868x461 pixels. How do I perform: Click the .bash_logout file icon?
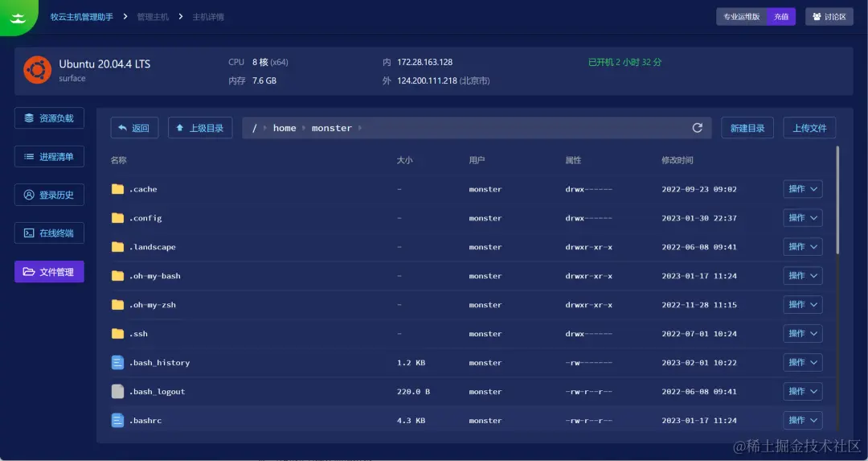tap(117, 391)
